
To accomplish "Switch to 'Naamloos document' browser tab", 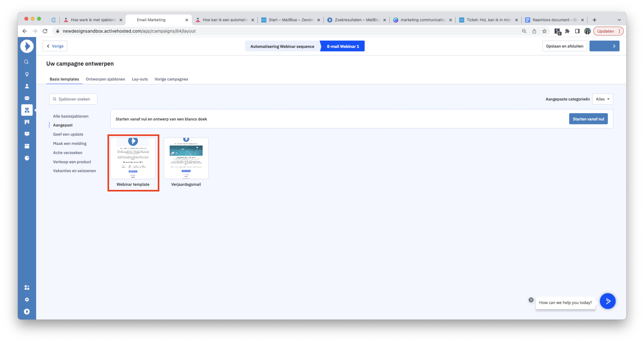I will (554, 20).
